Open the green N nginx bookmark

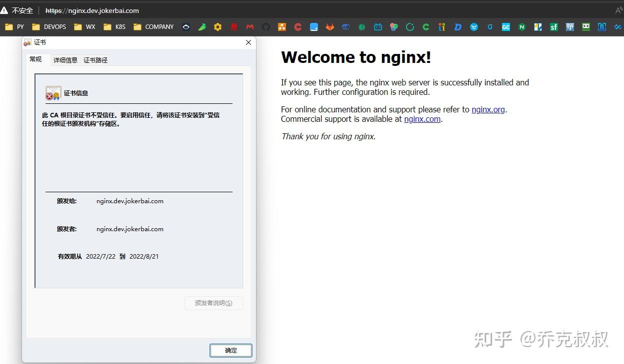click(522, 27)
